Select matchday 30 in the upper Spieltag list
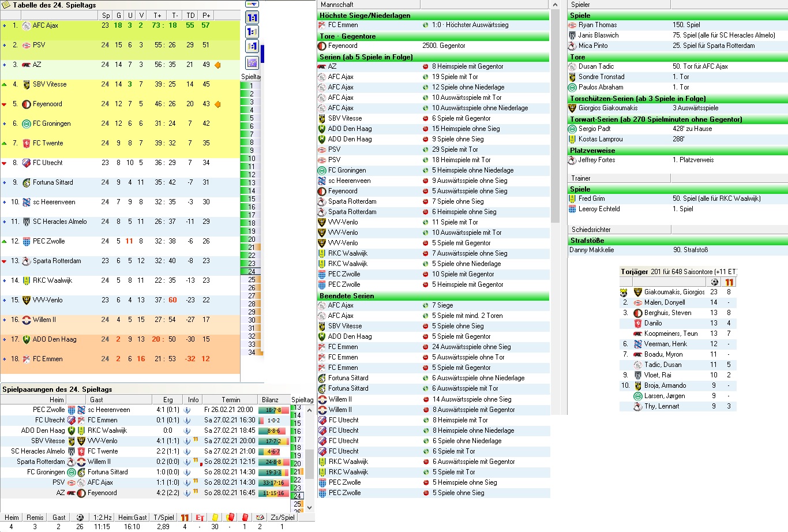This screenshot has width=788, height=532. tap(252, 320)
